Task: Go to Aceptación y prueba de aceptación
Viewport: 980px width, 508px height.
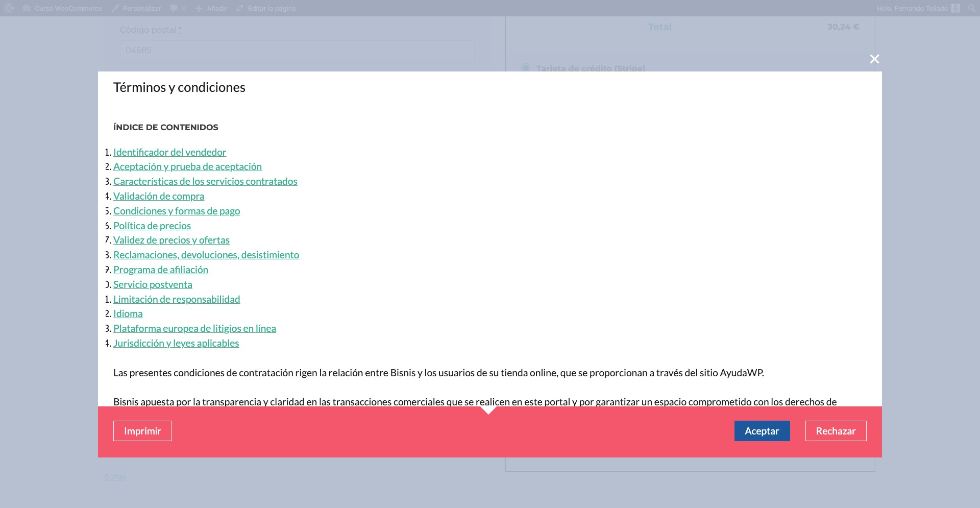Action: click(x=187, y=166)
